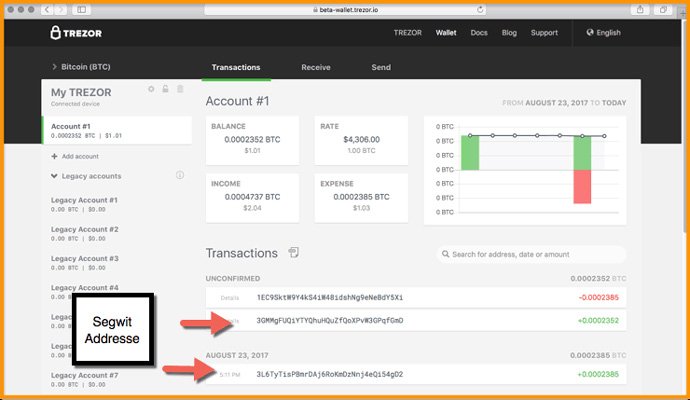Reload page with Safari refresh icon
Image resolution: width=690 pixels, height=400 pixels.
tap(480, 9)
